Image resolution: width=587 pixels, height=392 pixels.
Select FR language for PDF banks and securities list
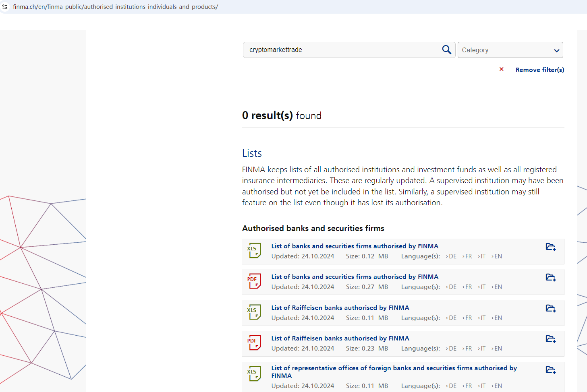coord(467,287)
